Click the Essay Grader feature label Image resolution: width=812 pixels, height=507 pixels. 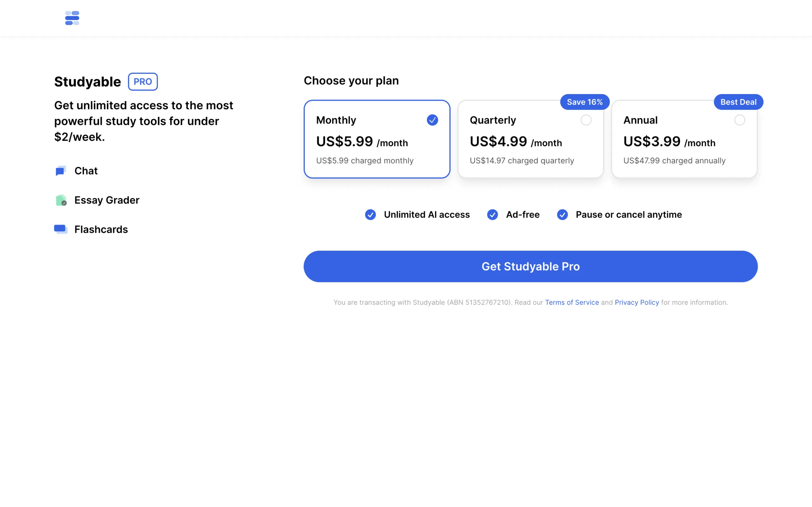point(107,200)
